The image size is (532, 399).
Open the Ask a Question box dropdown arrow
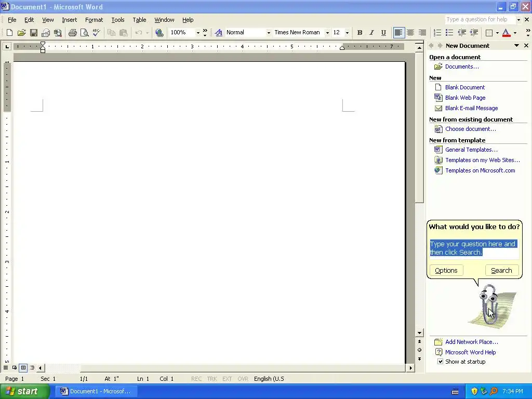pos(518,20)
